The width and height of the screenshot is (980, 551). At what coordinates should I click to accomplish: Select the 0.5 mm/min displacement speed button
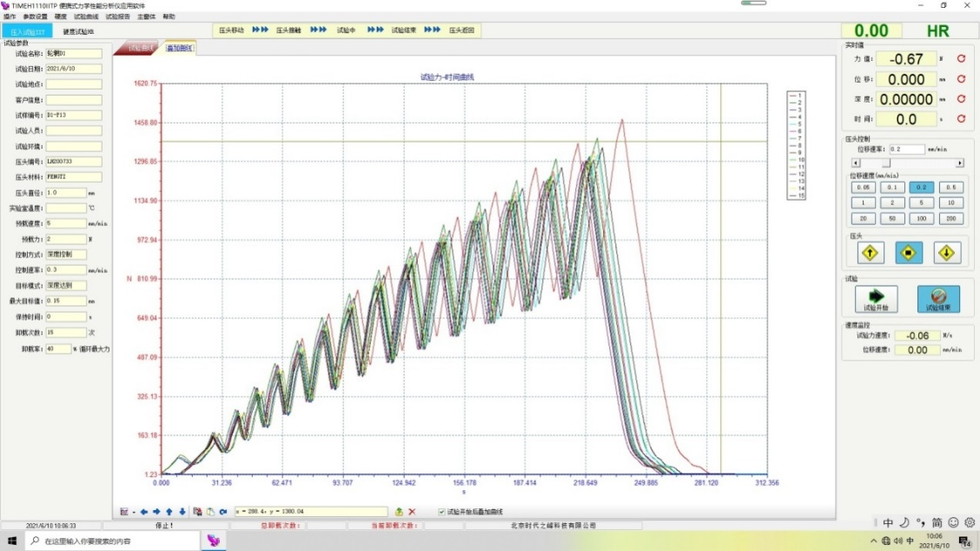point(949,187)
